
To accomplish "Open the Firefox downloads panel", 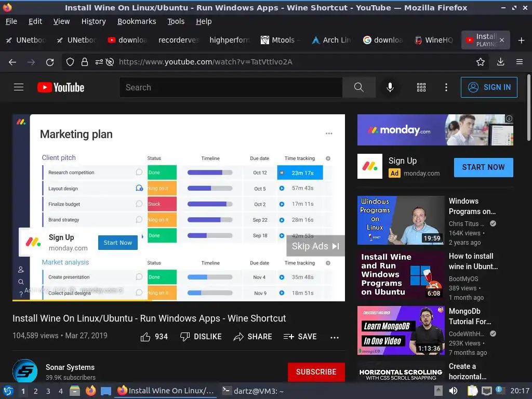I will (x=500, y=62).
